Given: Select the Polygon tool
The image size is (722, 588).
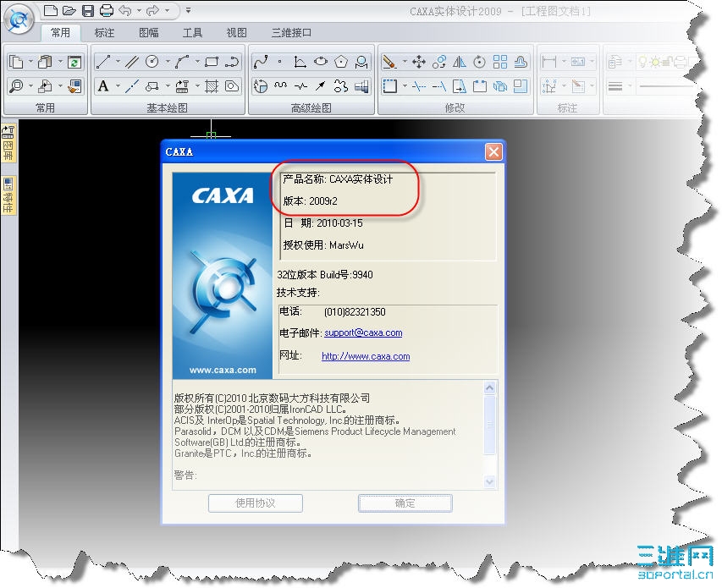Looking at the screenshot, I should [x=341, y=61].
